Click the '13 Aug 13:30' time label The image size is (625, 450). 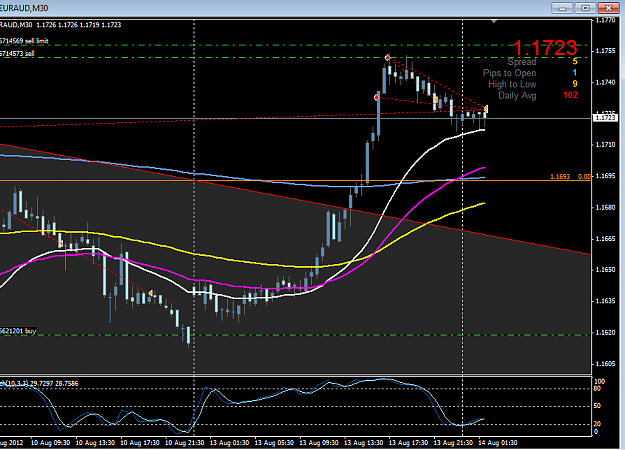pos(364,443)
